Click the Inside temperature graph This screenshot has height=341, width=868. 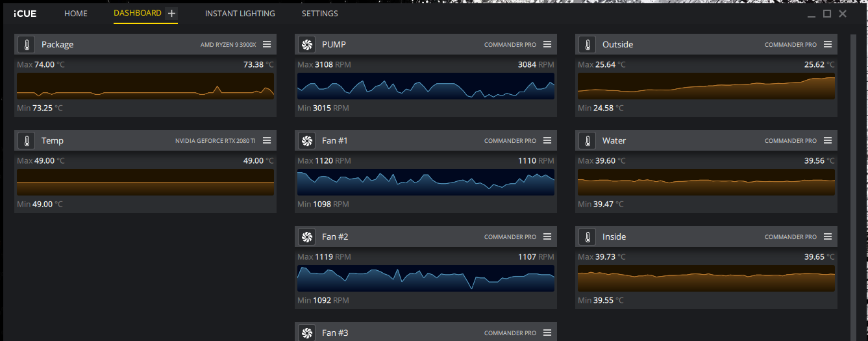click(706, 278)
